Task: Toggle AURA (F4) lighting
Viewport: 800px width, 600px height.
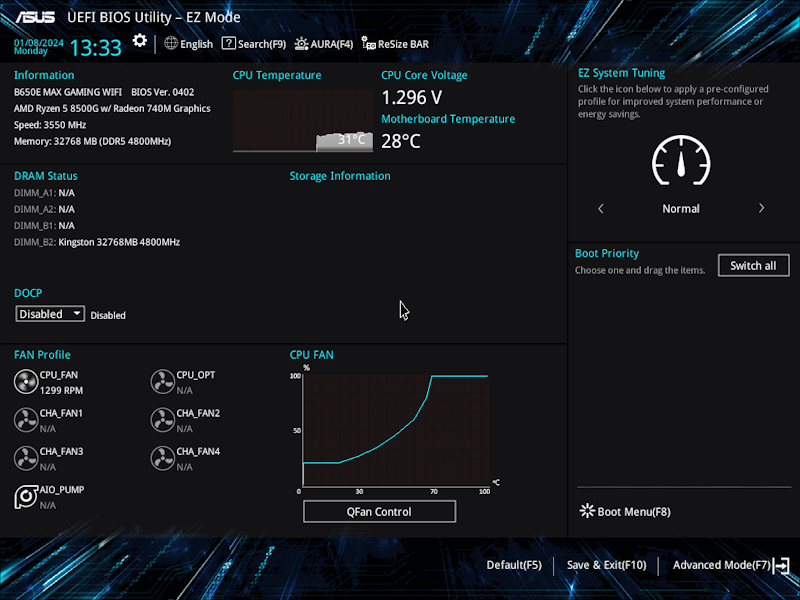Action: tap(323, 44)
